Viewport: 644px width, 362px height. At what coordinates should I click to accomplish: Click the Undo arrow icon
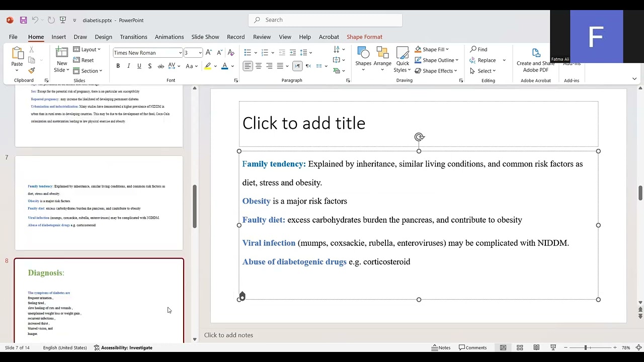35,20
